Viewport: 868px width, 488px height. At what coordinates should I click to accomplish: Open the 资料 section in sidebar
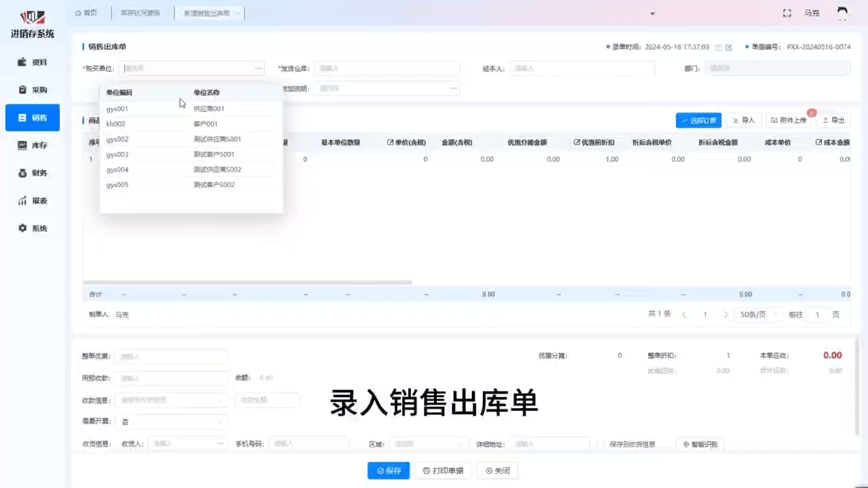[x=33, y=62]
